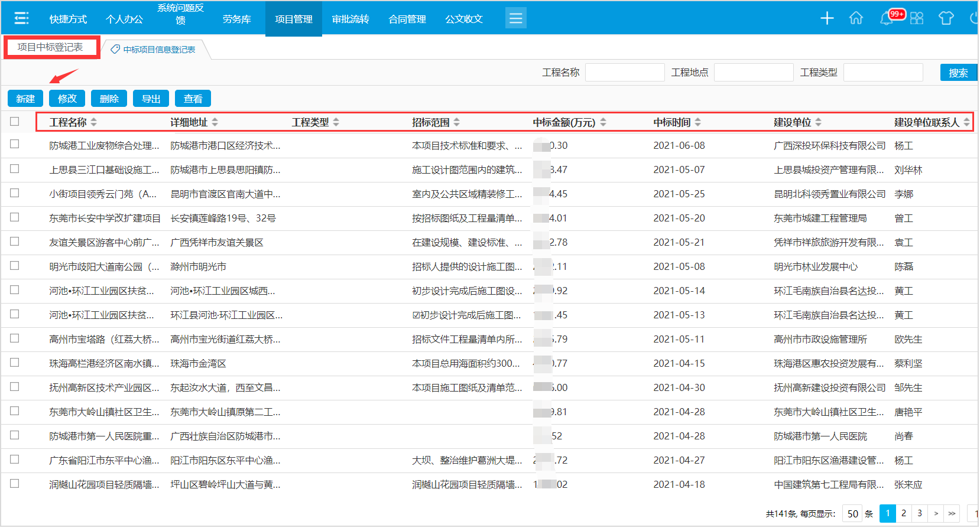Go to the home page icon
This screenshot has width=980, height=528.
point(856,18)
